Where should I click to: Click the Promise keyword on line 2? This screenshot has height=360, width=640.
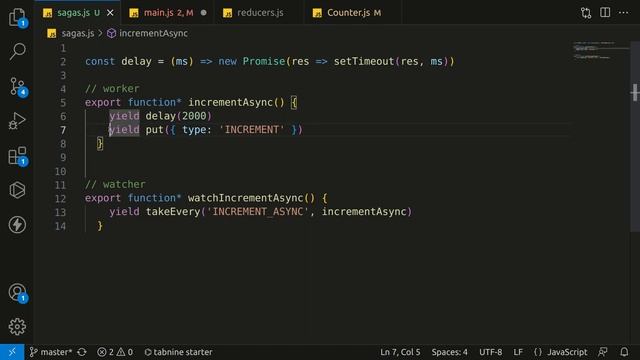[264, 62]
